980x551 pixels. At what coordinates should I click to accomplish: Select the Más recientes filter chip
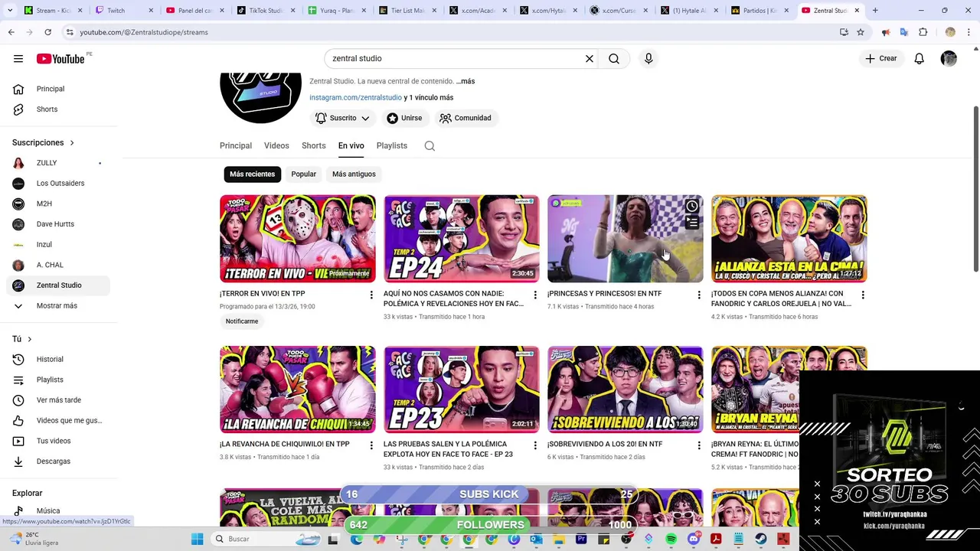[x=253, y=174]
